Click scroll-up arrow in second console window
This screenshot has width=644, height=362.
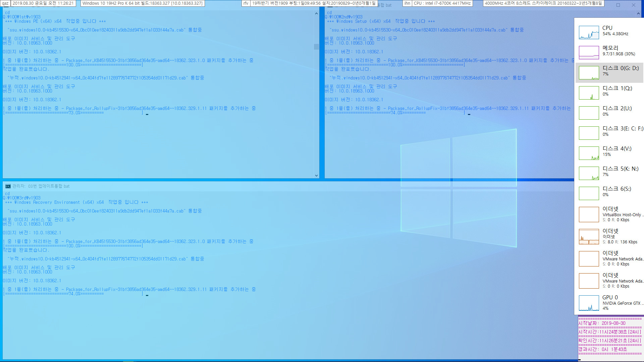point(638,13)
